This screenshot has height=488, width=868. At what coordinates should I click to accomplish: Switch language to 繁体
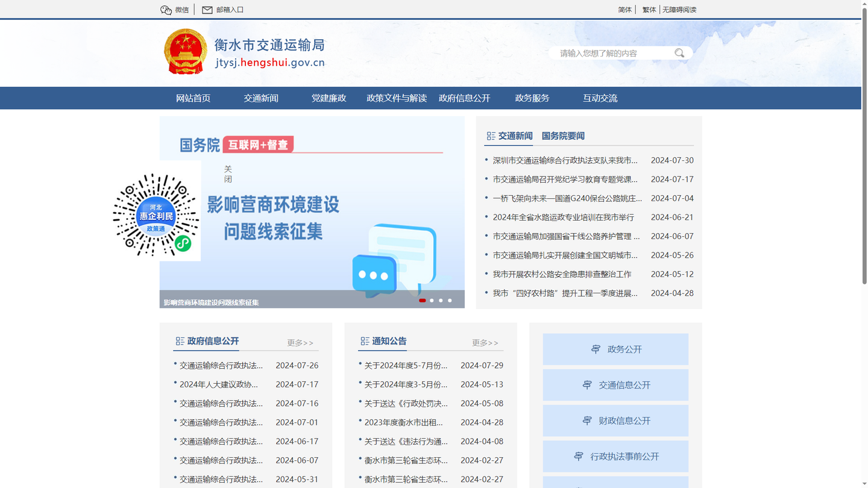tap(649, 10)
